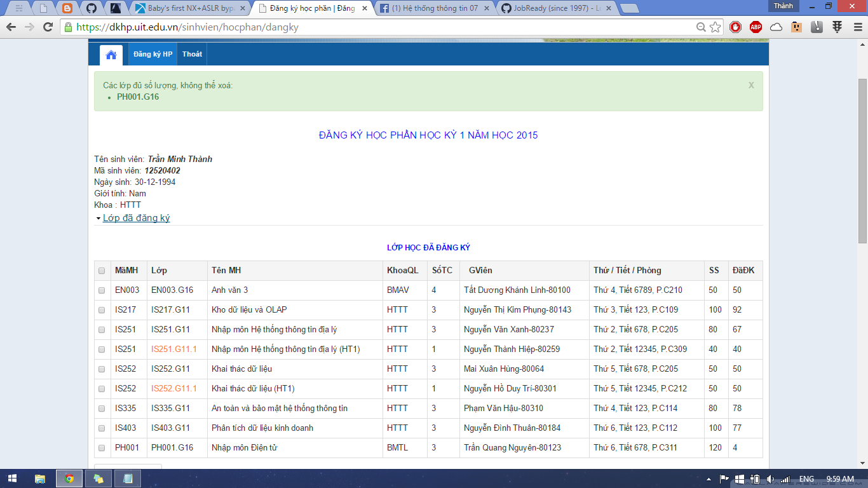The height and width of the screenshot is (488, 868).
Task: Click the home icon in navigation bar
Action: (x=111, y=55)
